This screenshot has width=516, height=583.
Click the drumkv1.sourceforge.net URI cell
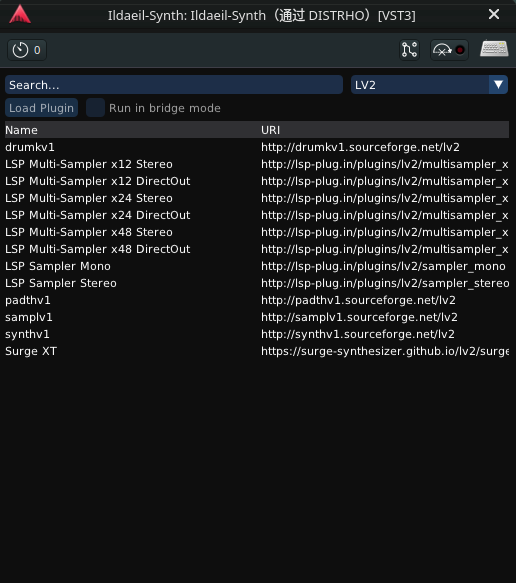(360, 147)
